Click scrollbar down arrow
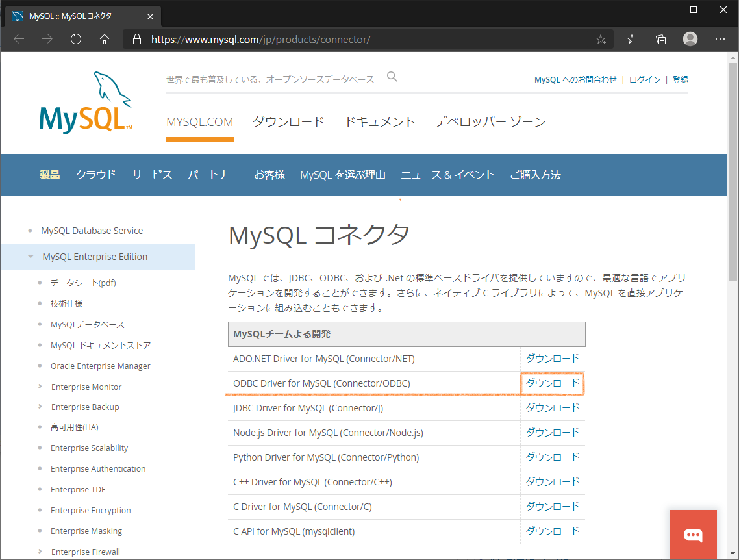This screenshot has height=560, width=739. tap(733, 554)
